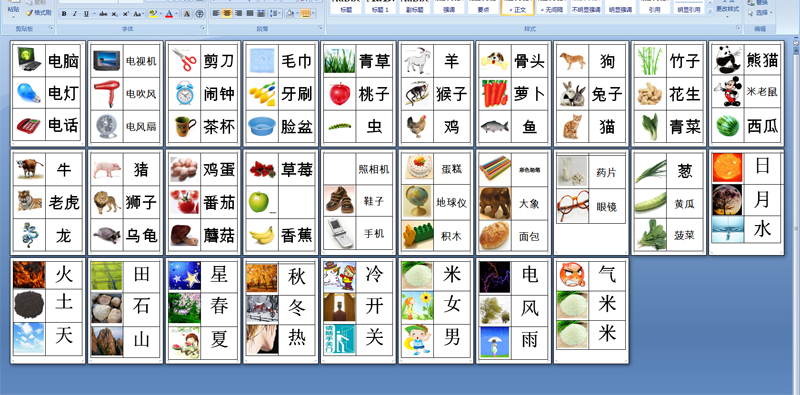Toggle center alignment
This screenshot has height=395, width=800.
[x=227, y=13]
